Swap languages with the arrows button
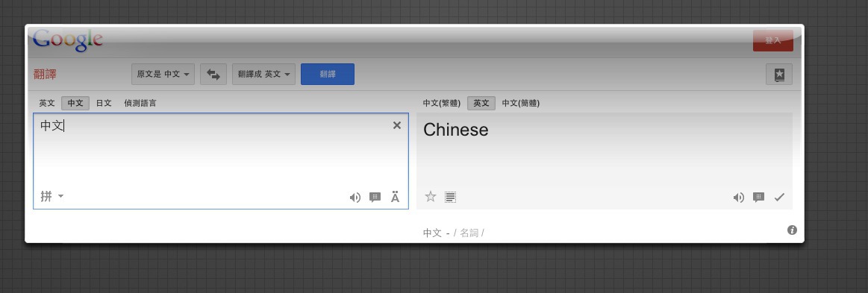The height and width of the screenshot is (293, 868). [x=213, y=74]
